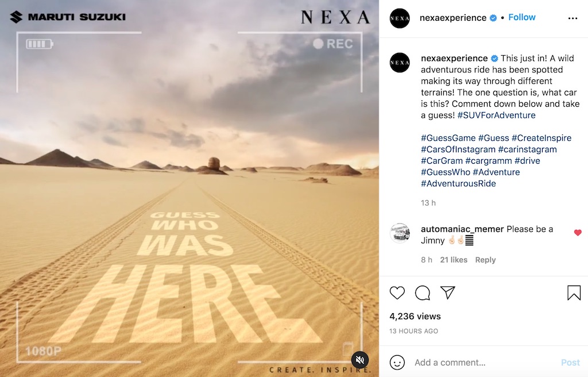Viewport: 588px width, 377px height.
Task: Open the #AdventurousRide hashtag
Action: [458, 184]
